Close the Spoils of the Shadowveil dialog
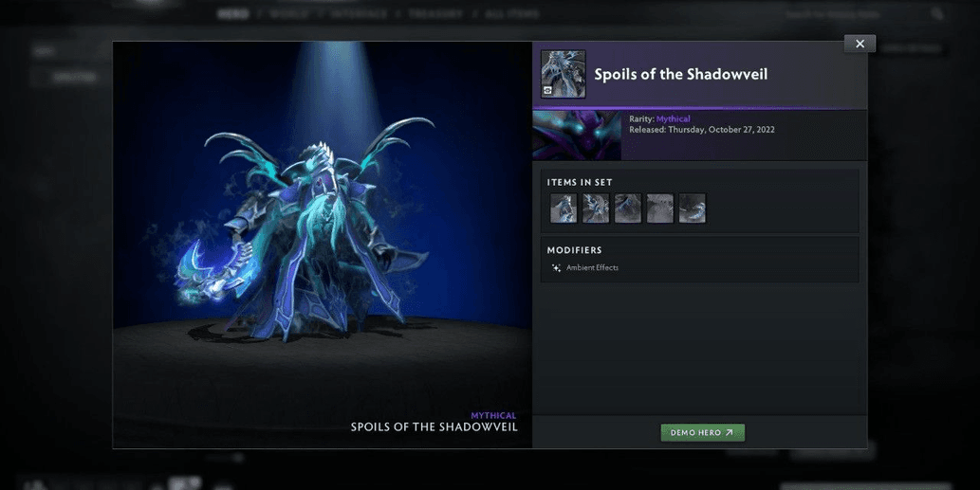 coord(860,44)
